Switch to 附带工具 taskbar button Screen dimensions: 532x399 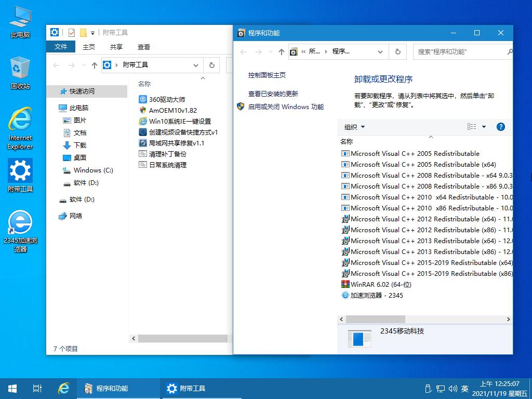pos(202,388)
